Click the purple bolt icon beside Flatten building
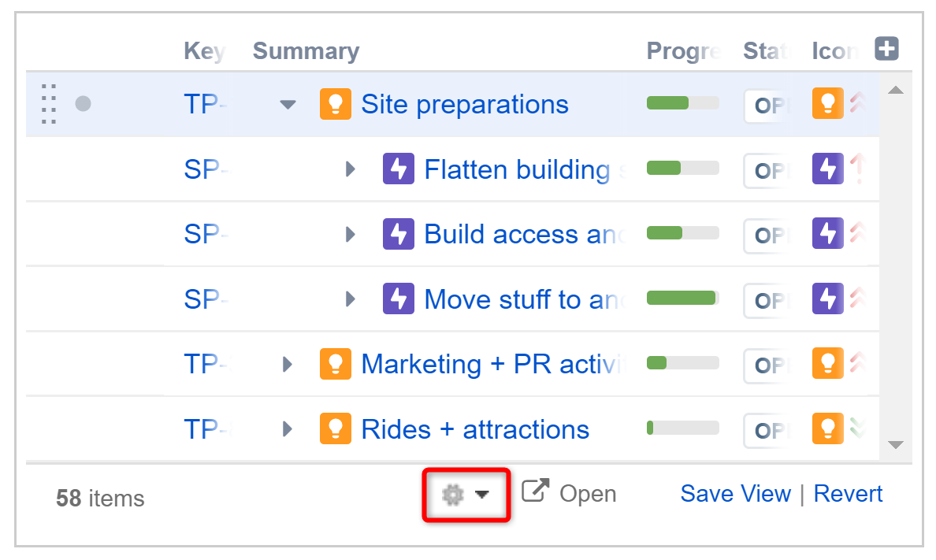The image size is (936, 560). coord(398,169)
